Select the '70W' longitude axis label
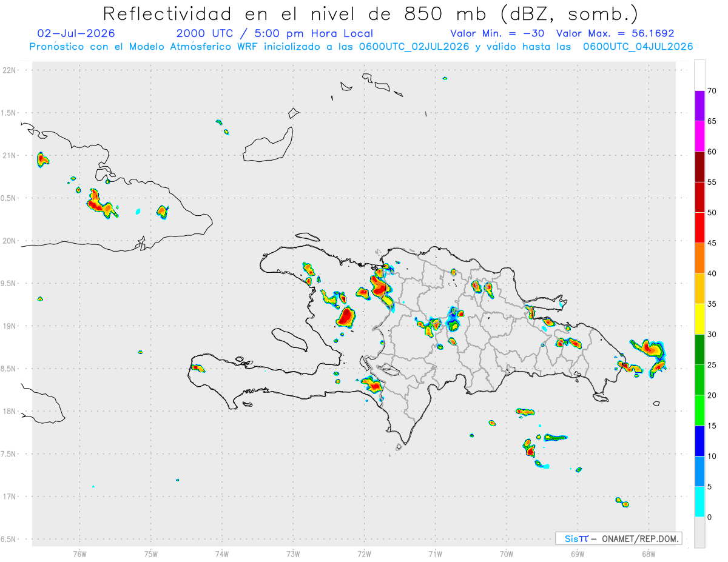This screenshot has width=728, height=562. tap(506, 554)
